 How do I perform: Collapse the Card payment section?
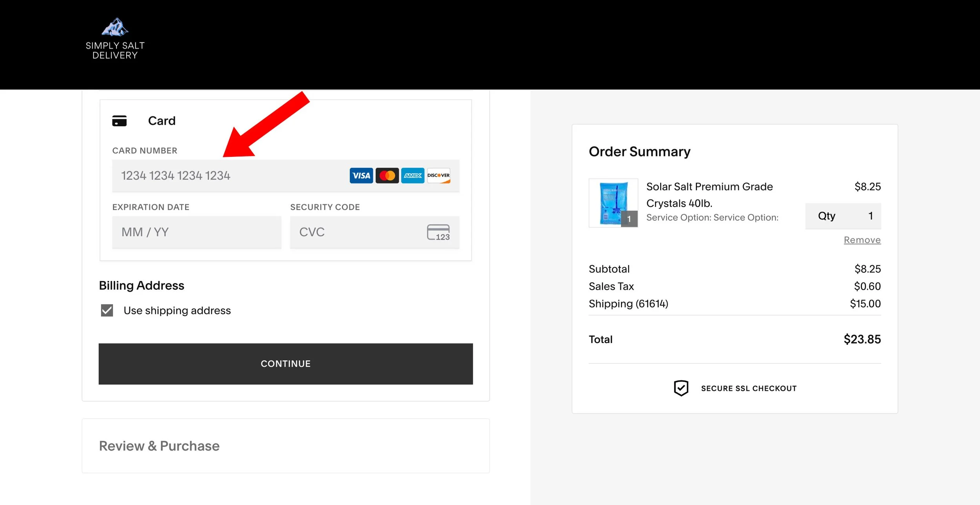162,121
